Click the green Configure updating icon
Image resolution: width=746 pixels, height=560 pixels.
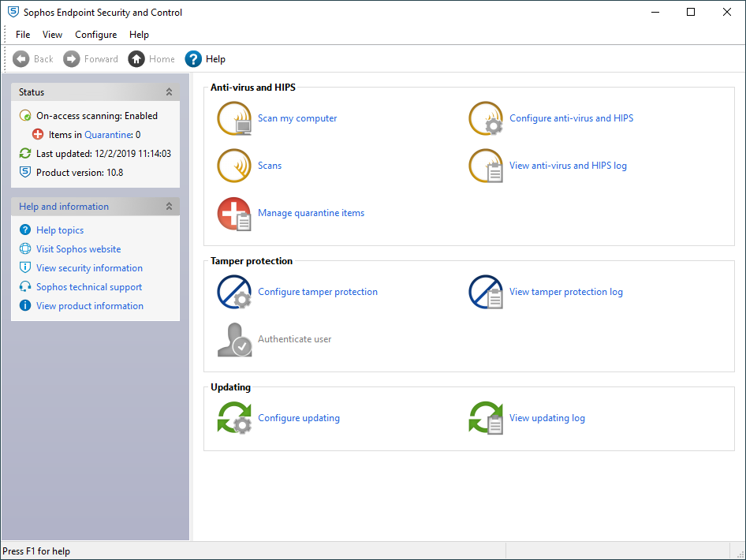(x=234, y=419)
